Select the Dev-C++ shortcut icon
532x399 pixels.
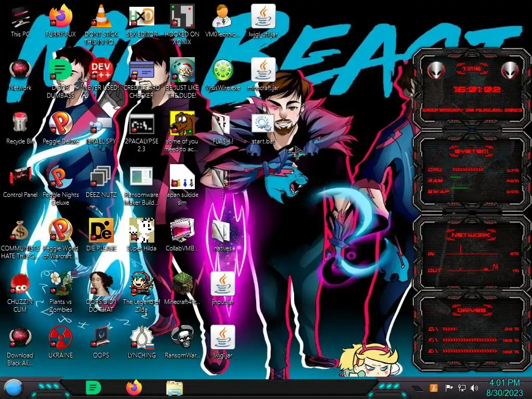pos(101,70)
